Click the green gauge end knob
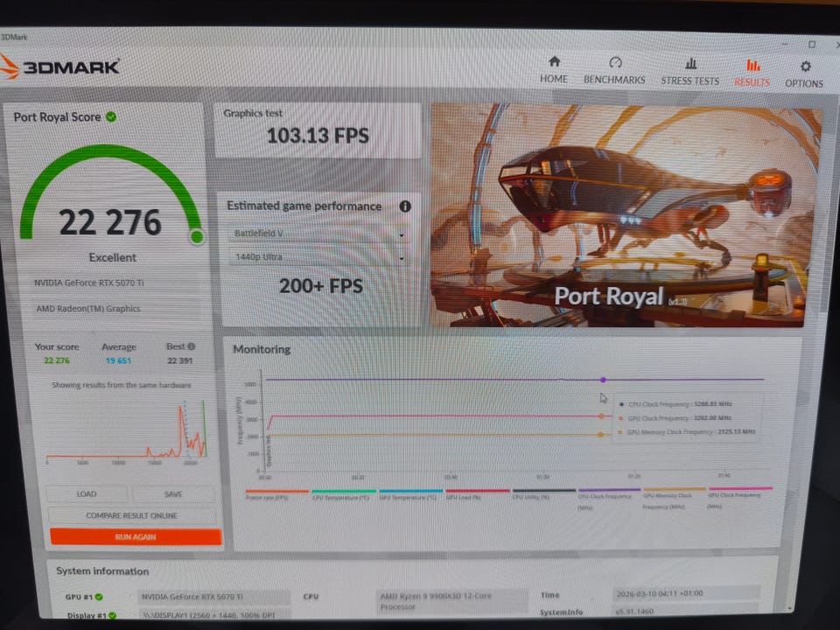The width and height of the screenshot is (840, 630). coord(197,236)
